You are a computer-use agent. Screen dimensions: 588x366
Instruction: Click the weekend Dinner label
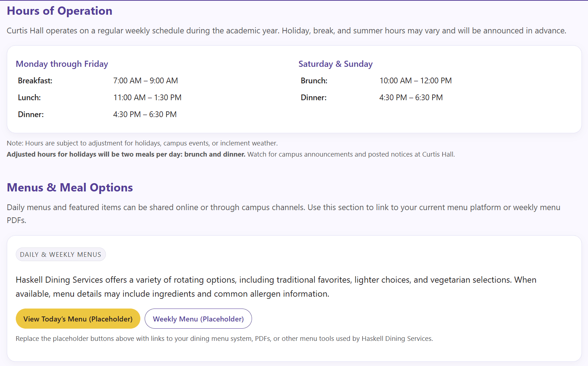[x=313, y=98]
